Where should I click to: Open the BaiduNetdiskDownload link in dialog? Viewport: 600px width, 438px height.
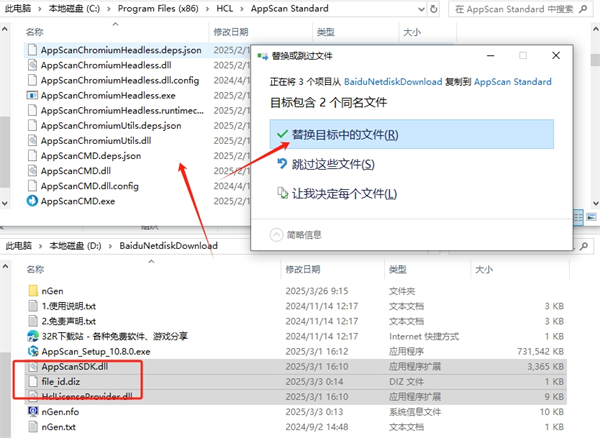pos(393,81)
